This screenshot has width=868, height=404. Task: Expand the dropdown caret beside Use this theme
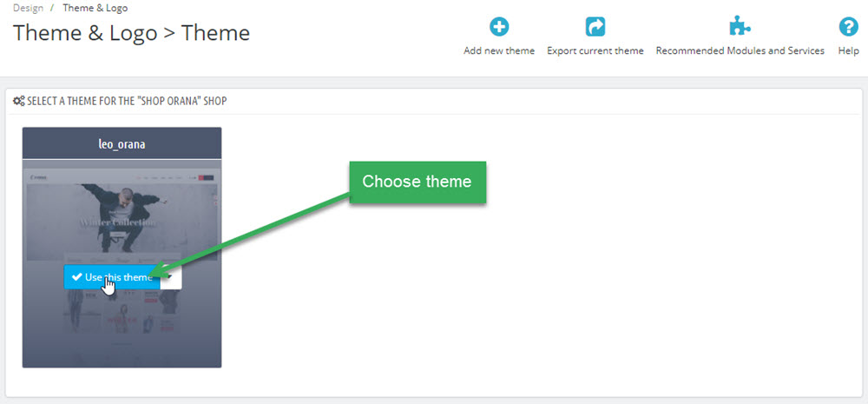point(171,277)
